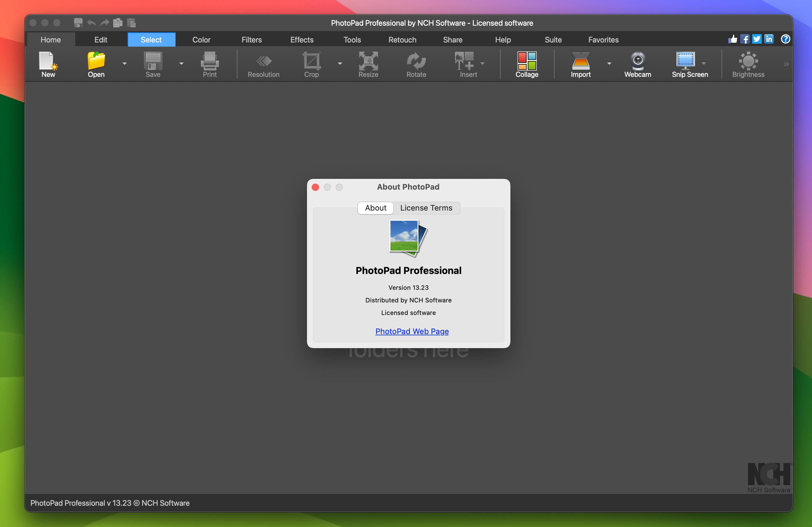Open the Import dropdown menu
The height and width of the screenshot is (527, 812).
(x=609, y=64)
